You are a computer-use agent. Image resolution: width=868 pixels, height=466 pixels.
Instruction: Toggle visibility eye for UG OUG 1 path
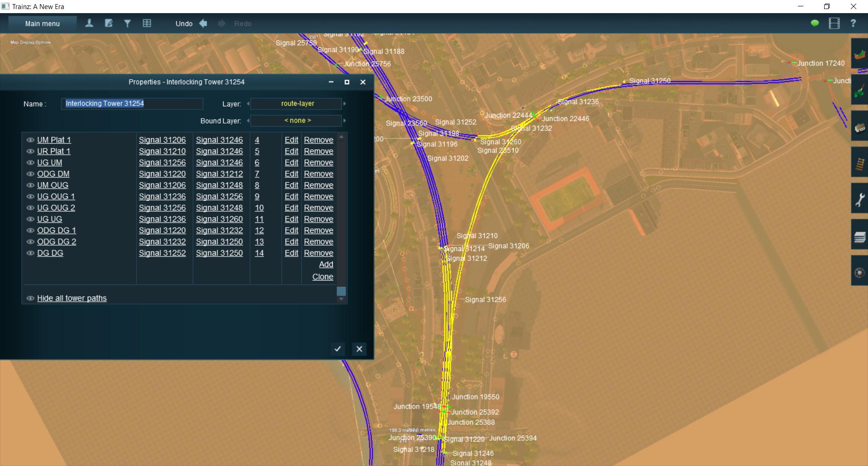pyautogui.click(x=30, y=197)
